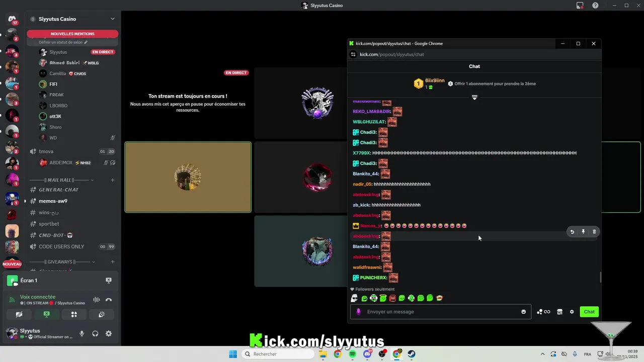Disconnect from voice with the hang-up icon

point(109,300)
